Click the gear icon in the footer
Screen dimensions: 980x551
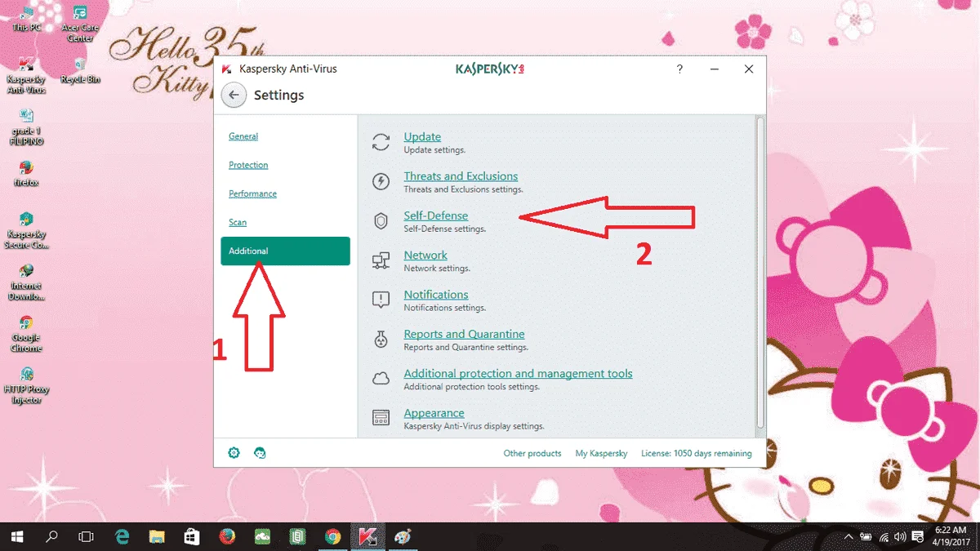click(234, 453)
